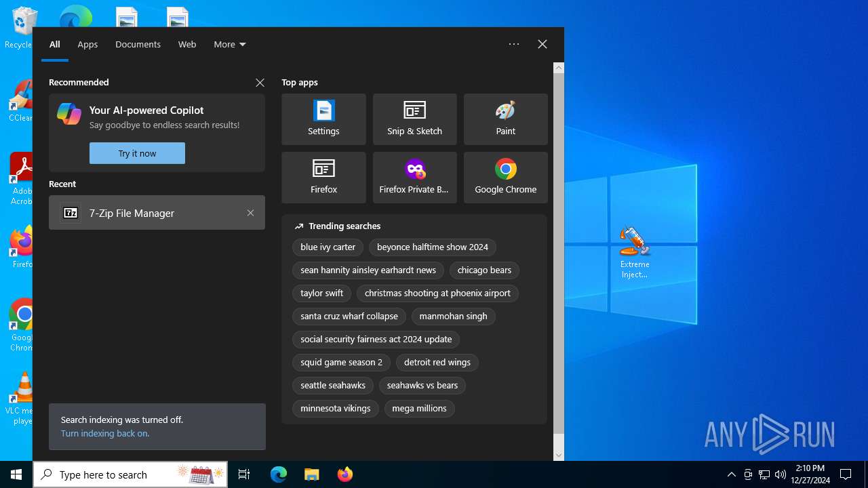
Task: Open Firefox Private Browsing tile
Action: point(414,178)
